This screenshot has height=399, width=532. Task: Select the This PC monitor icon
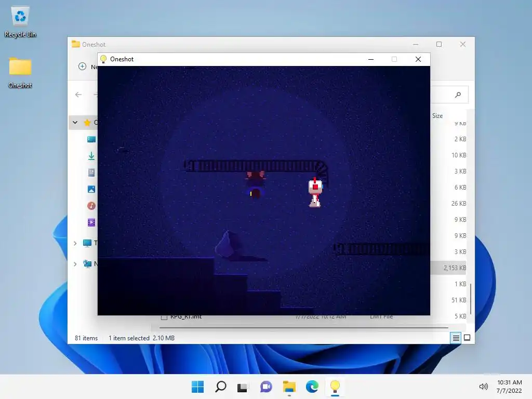tap(87, 243)
